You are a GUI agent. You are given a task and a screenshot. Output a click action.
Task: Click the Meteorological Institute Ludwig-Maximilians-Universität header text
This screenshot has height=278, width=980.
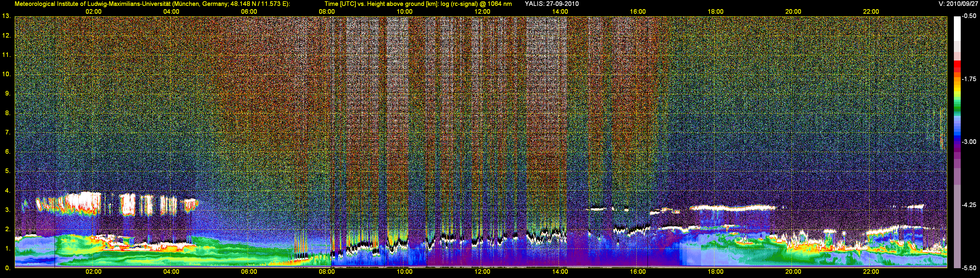pyautogui.click(x=152, y=4)
